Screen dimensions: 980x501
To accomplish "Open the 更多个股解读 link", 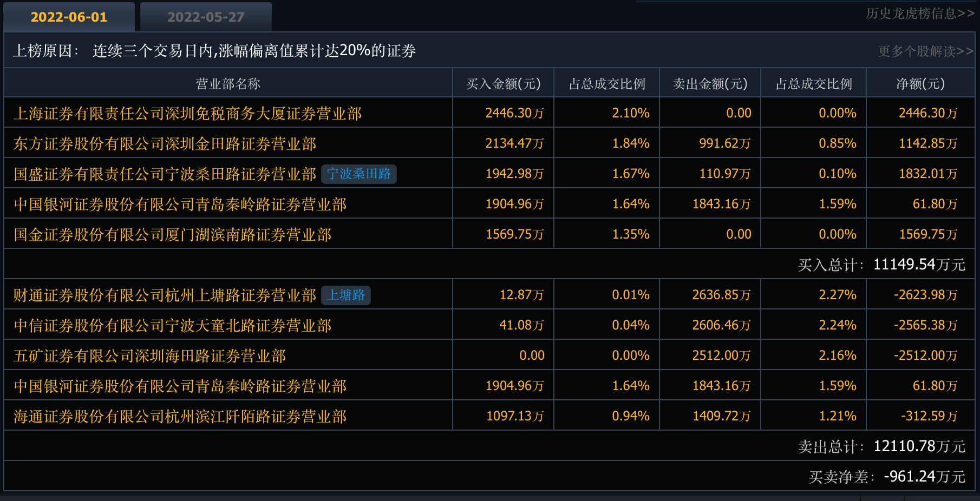I will tap(925, 51).
